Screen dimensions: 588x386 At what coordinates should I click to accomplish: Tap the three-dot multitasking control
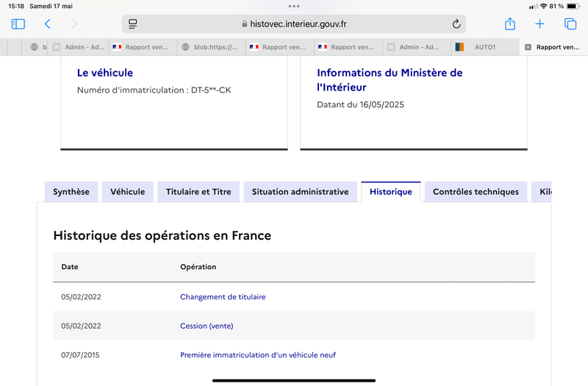click(294, 6)
